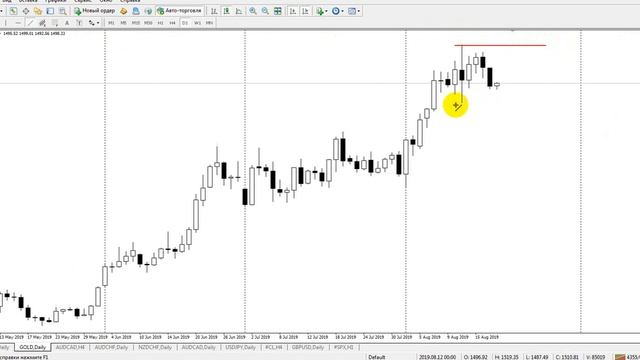Image resolution: width=640 pixels, height=360 pixels.
Task: Switch to the GBPUSD,Daily chart tab
Action: pyautogui.click(x=307, y=347)
